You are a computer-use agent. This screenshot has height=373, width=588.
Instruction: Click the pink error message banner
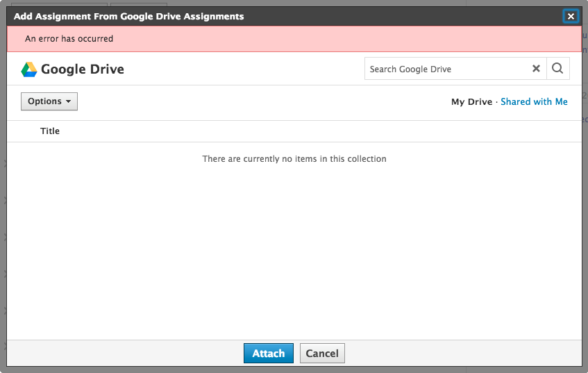tap(347, 39)
